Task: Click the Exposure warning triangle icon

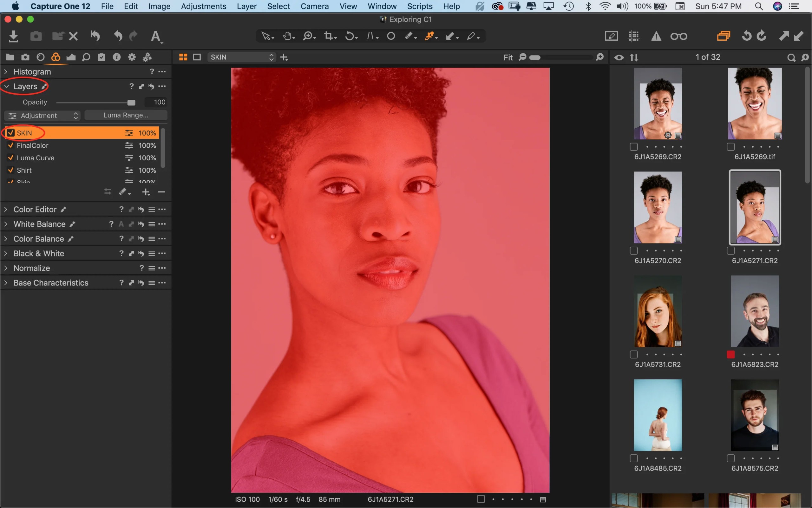Action: click(x=656, y=36)
